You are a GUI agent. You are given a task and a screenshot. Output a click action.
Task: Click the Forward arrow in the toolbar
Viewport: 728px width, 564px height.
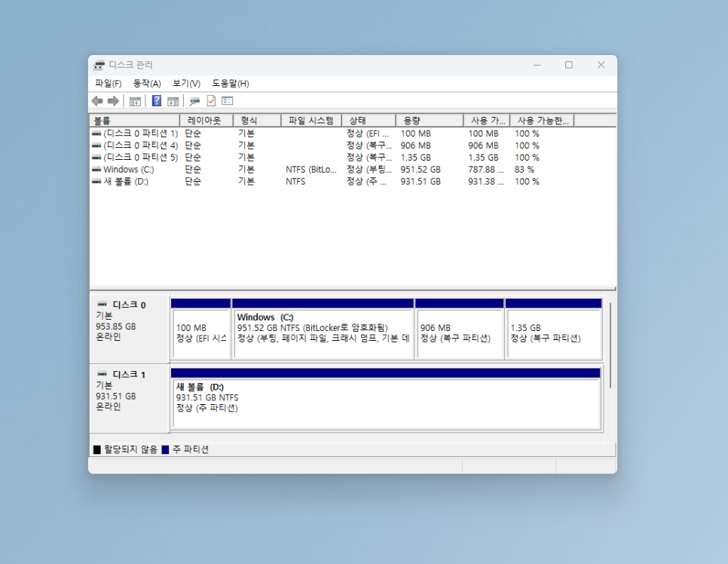pos(113,101)
